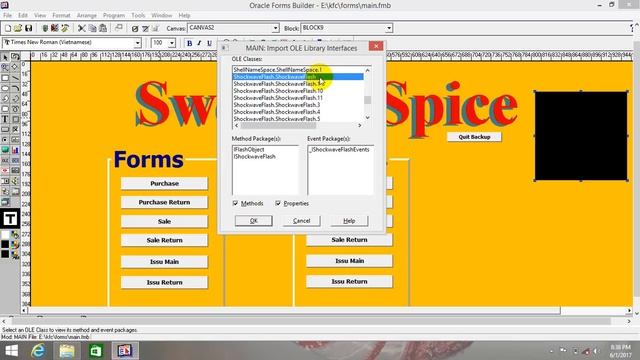Screen dimensions: 640x360
Task: Click the New form toolbar icon
Action: coord(8,28)
